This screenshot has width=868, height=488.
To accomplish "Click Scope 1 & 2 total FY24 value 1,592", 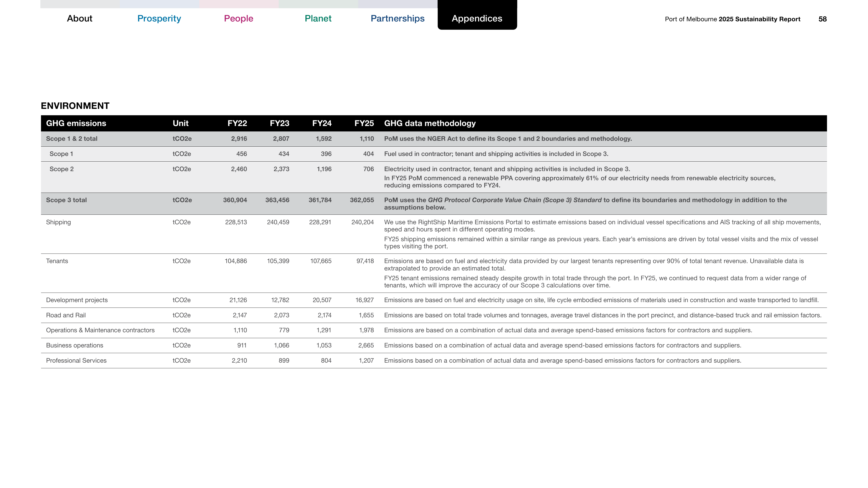I will (323, 139).
